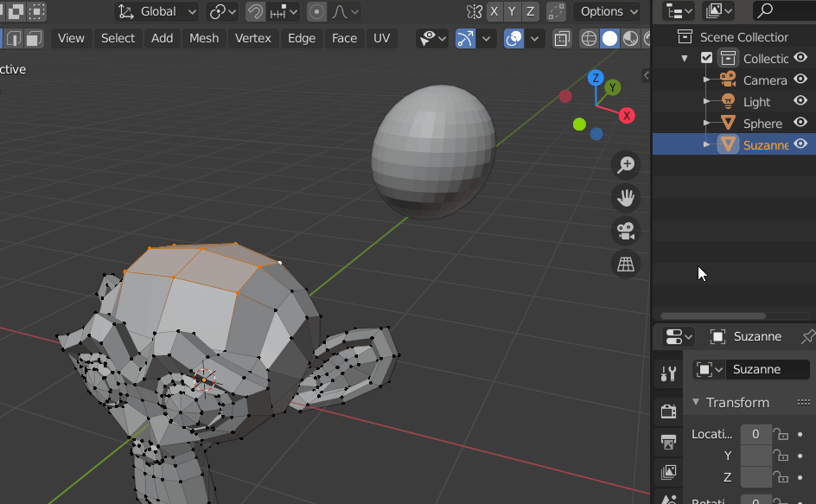Toggle snapping magnet icon
This screenshot has height=504, width=816.
(255, 11)
